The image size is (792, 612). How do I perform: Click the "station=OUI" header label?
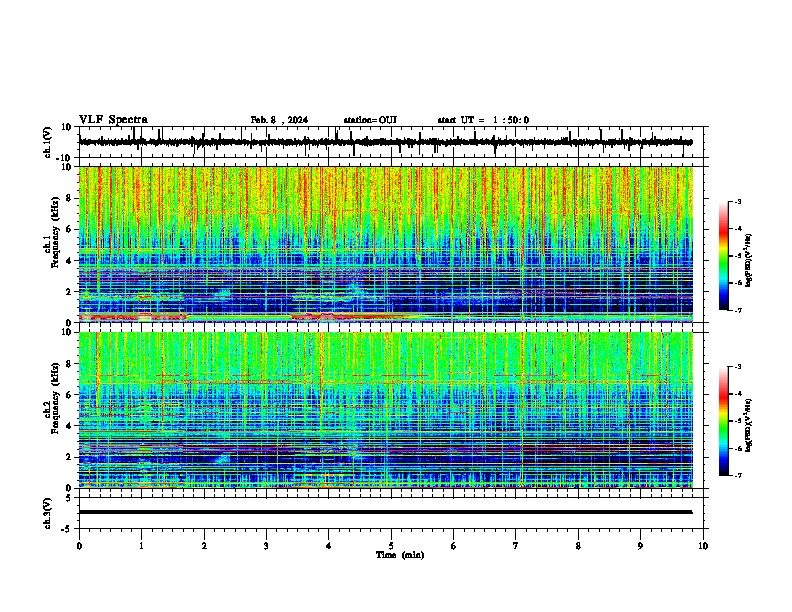[370, 120]
